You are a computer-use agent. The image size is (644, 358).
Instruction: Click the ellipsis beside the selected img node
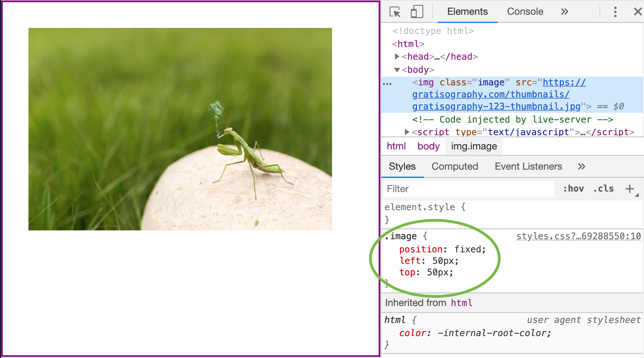[387, 84]
